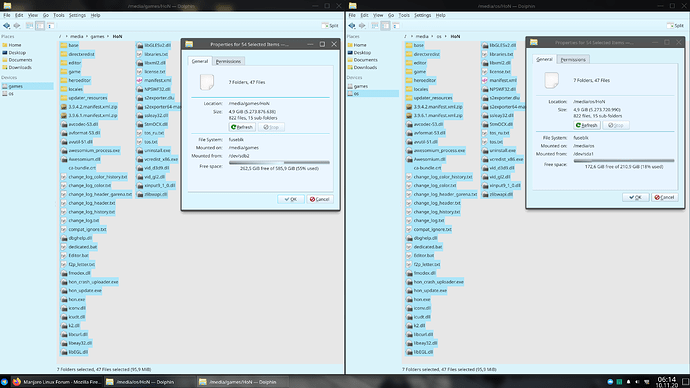
Task: Go back in the /media/os/HoN Dolphin window
Action: [x=352, y=26]
